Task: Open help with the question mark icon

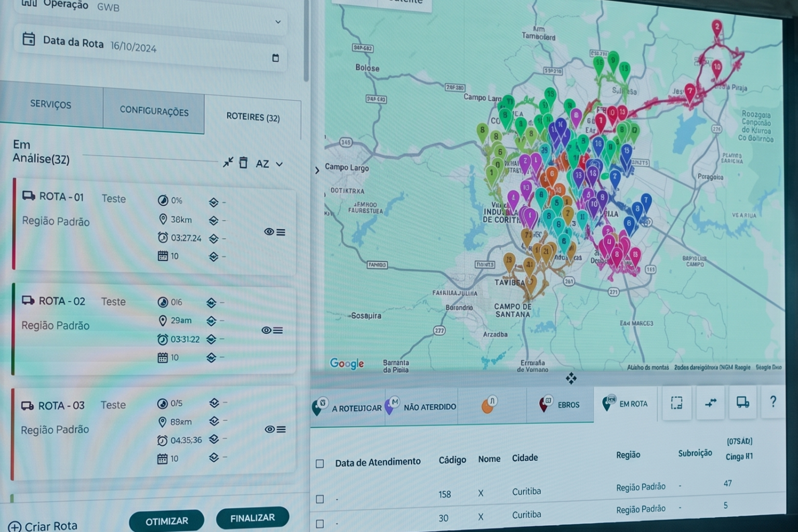Action: click(773, 402)
